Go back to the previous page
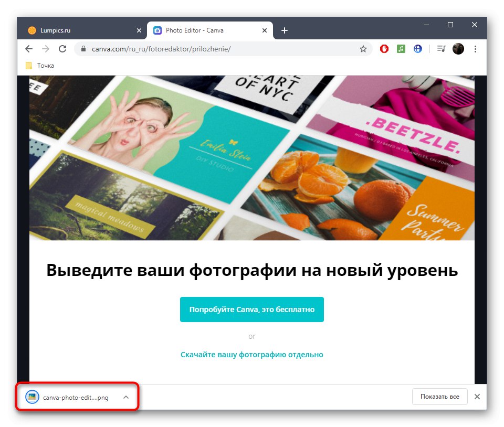The height and width of the screenshot is (427, 504). pyautogui.click(x=29, y=49)
